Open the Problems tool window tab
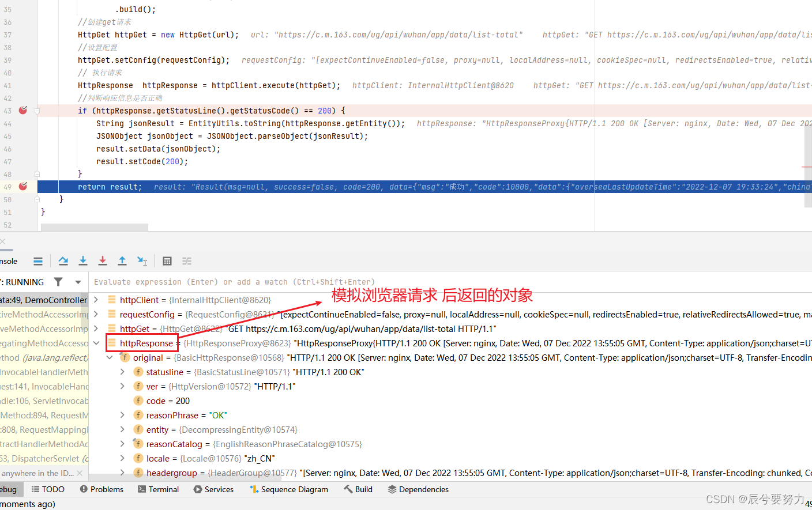812x510 pixels. [x=101, y=489]
